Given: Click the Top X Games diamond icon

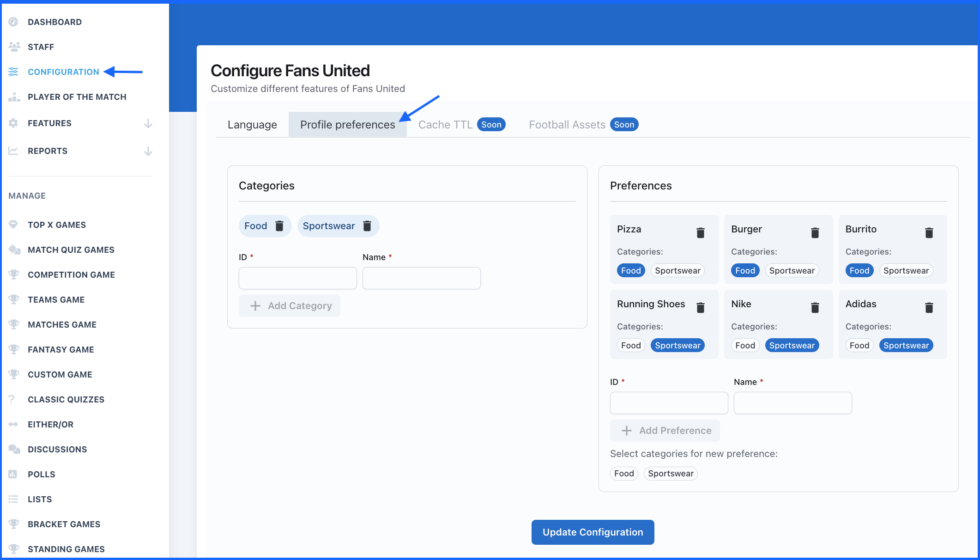Looking at the screenshot, I should coord(13,225).
